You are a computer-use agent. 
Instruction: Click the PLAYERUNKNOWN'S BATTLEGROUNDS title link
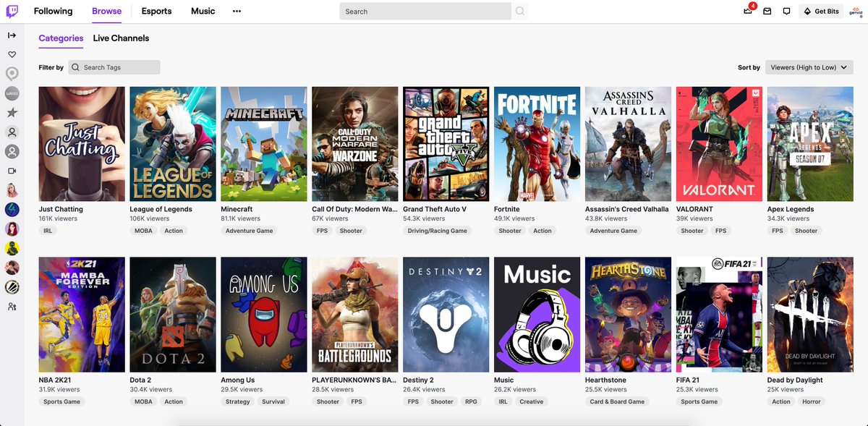[354, 380]
